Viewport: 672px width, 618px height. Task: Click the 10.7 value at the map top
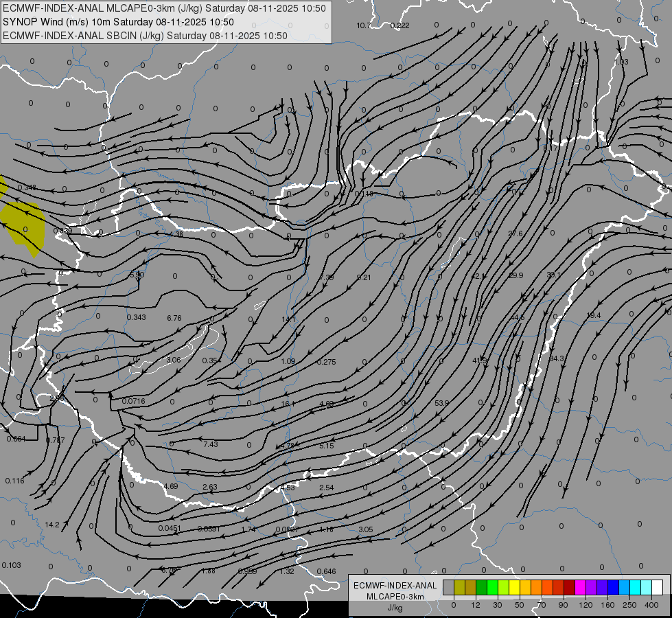tap(363, 25)
